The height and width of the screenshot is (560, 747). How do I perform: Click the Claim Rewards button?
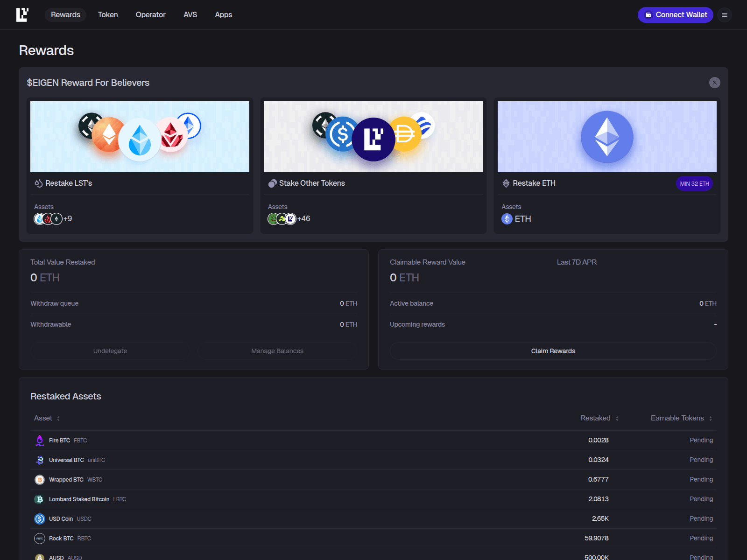tap(553, 351)
